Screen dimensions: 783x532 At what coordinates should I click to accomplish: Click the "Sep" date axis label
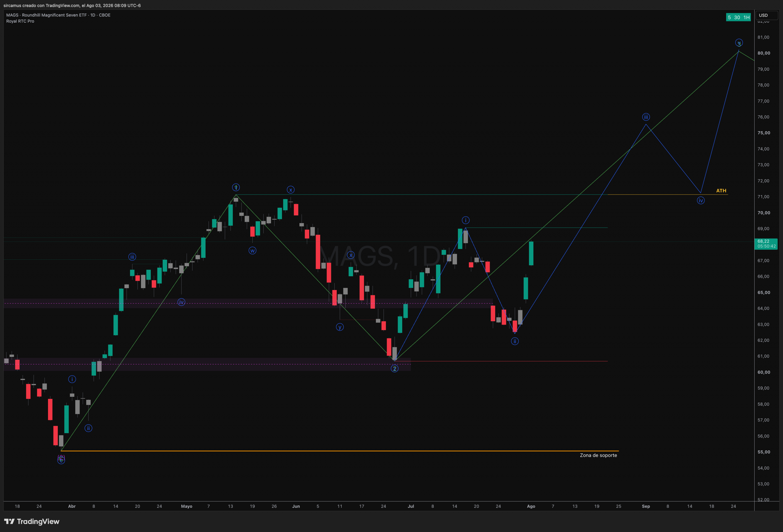646,506
